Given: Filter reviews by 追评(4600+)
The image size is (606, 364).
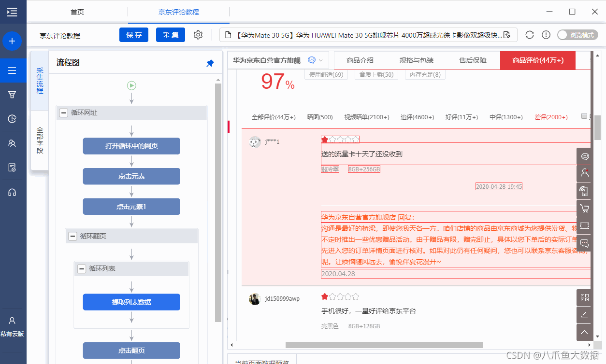Looking at the screenshot, I should [417, 117].
